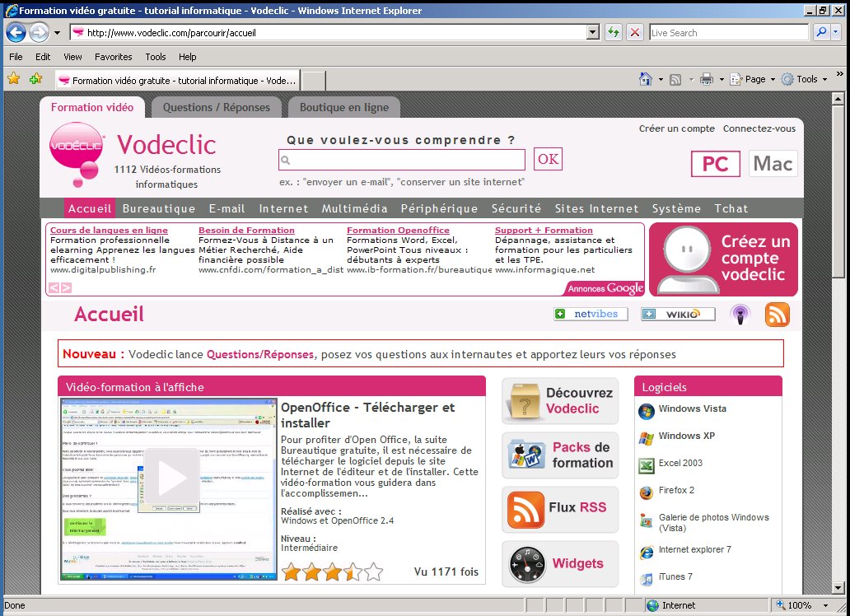Click the Add to Favorites star-plus icon
The height and width of the screenshot is (616, 850).
(35, 79)
